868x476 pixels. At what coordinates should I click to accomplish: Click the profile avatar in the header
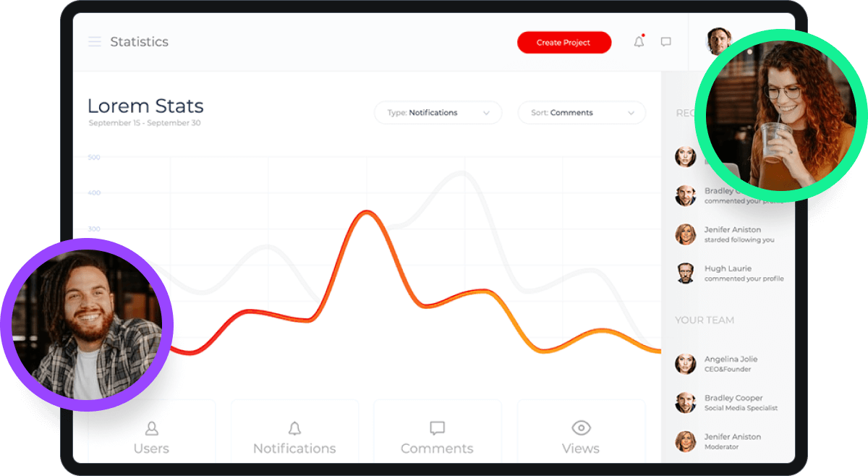tap(716, 41)
